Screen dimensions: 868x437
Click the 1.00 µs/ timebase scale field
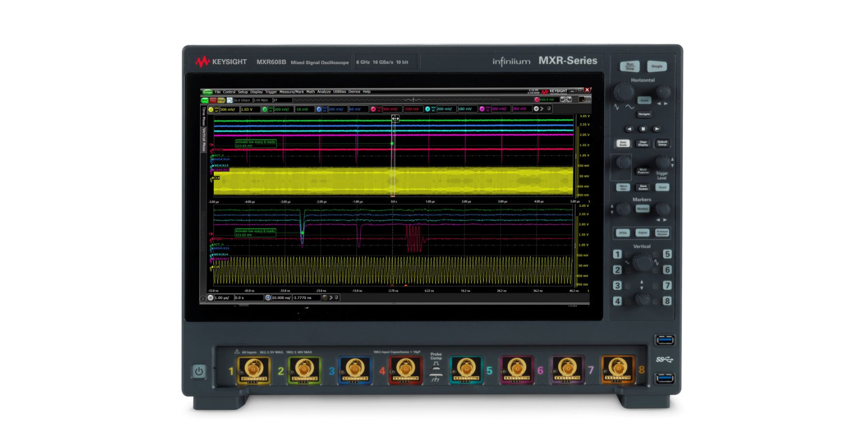[224, 297]
